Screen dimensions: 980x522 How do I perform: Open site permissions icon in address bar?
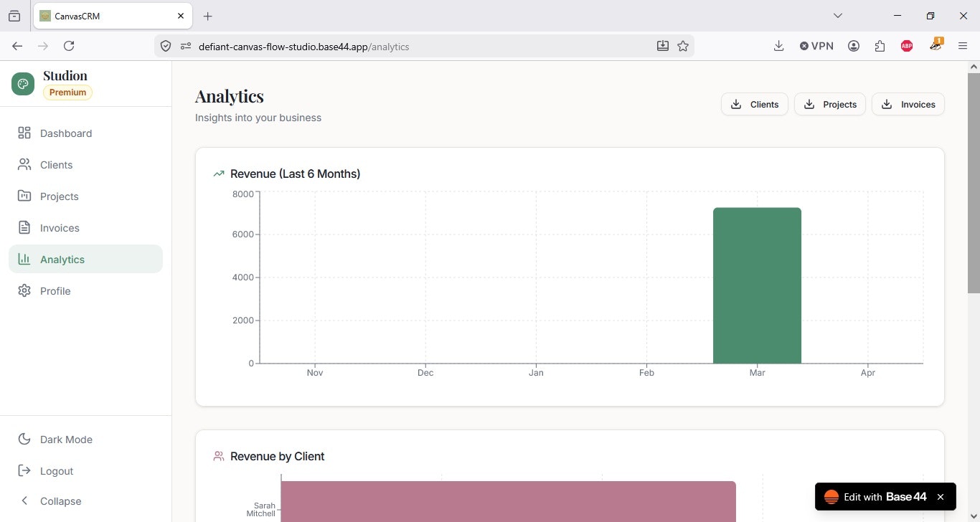click(x=186, y=46)
